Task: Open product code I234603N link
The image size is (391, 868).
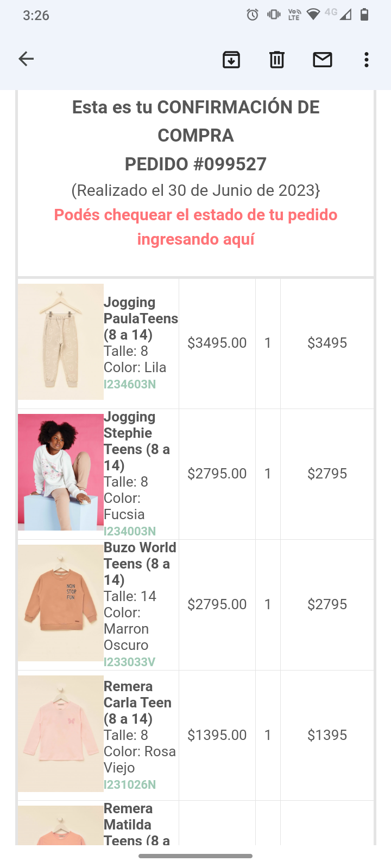Action: pyautogui.click(x=130, y=384)
